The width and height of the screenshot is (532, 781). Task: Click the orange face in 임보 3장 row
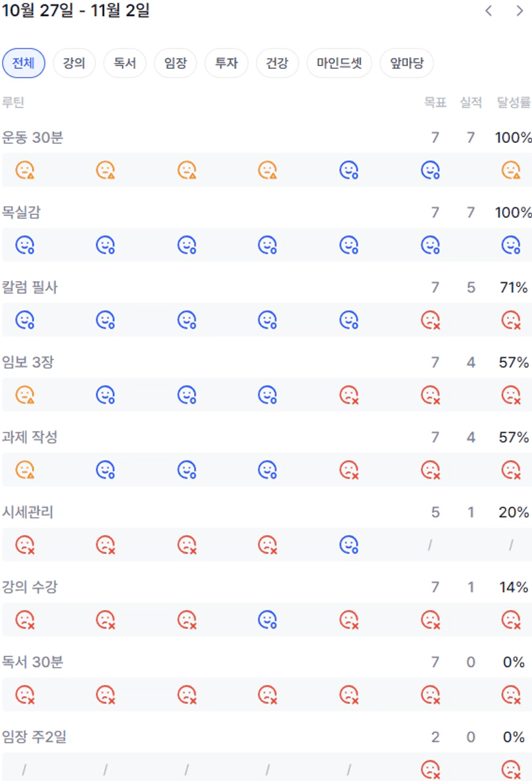click(24, 394)
